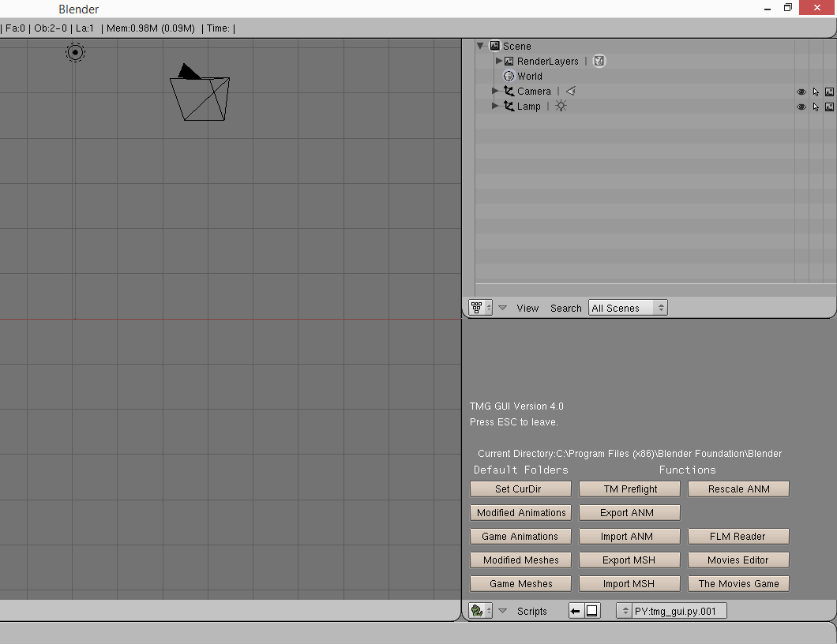Select the Scene row label
This screenshot has height=644, width=837.
[516, 47]
